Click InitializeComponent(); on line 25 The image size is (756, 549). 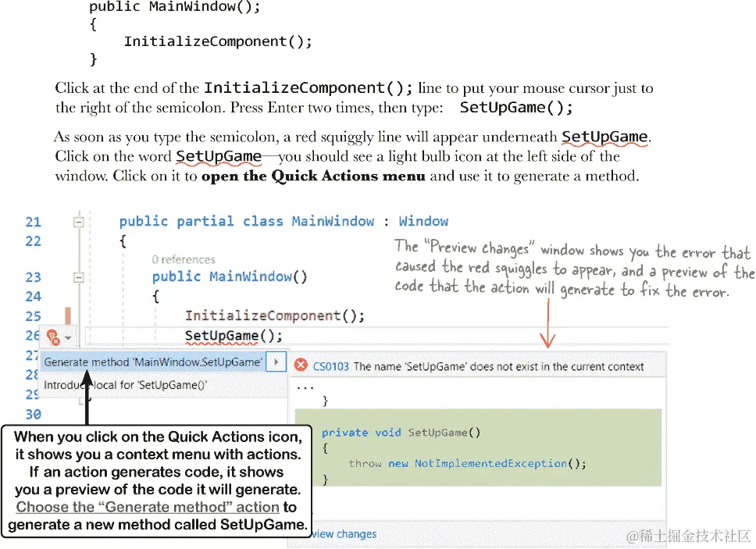click(275, 315)
